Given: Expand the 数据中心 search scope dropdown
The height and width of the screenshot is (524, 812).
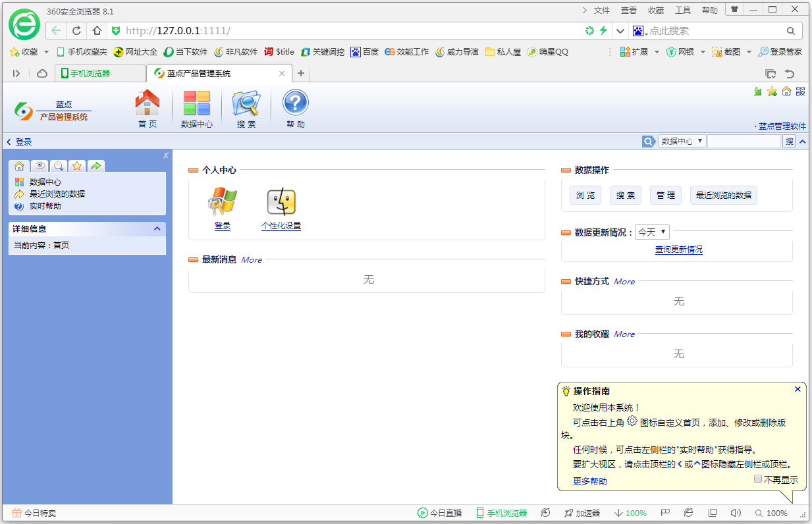Looking at the screenshot, I should pos(682,141).
